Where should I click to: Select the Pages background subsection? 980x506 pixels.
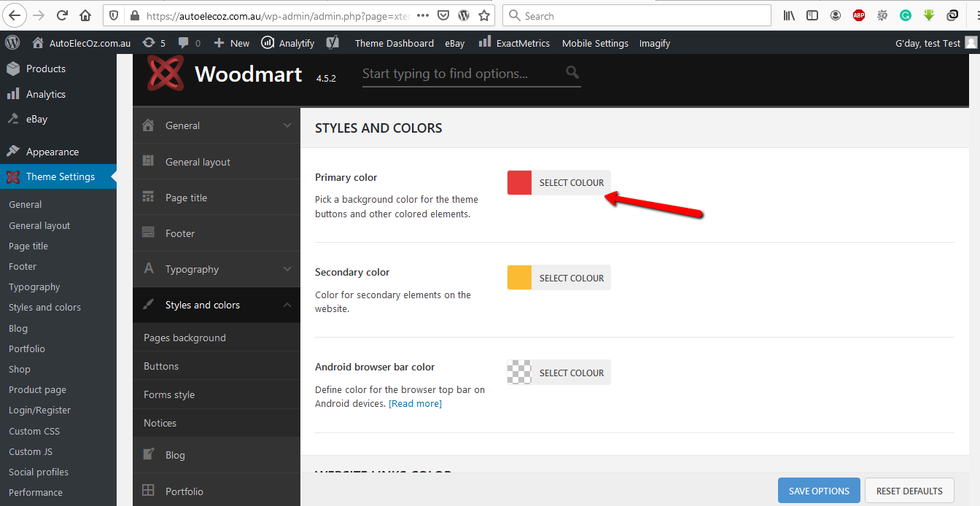[x=217, y=338]
